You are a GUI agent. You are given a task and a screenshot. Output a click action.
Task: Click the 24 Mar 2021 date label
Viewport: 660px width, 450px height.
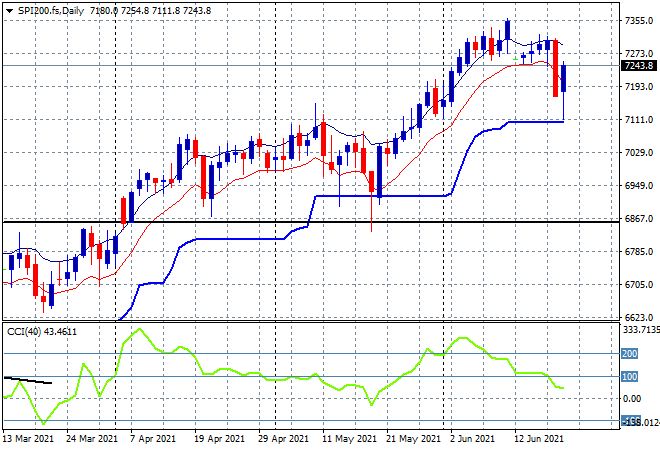(92, 439)
